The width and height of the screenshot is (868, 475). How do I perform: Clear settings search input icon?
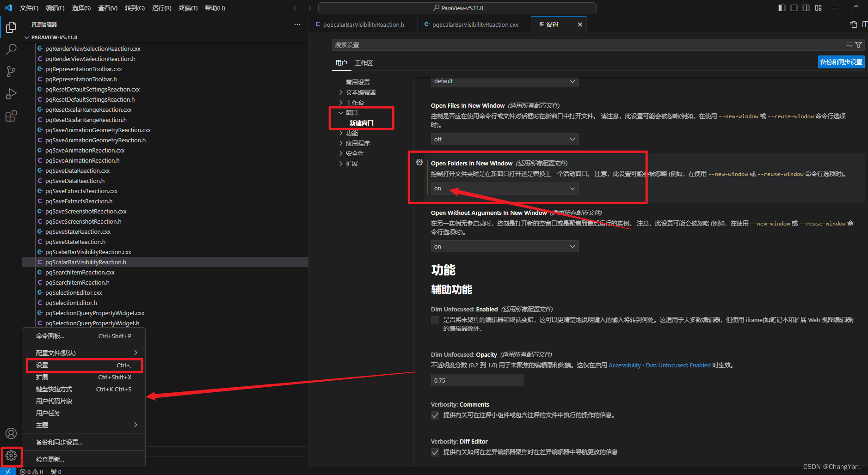click(849, 45)
